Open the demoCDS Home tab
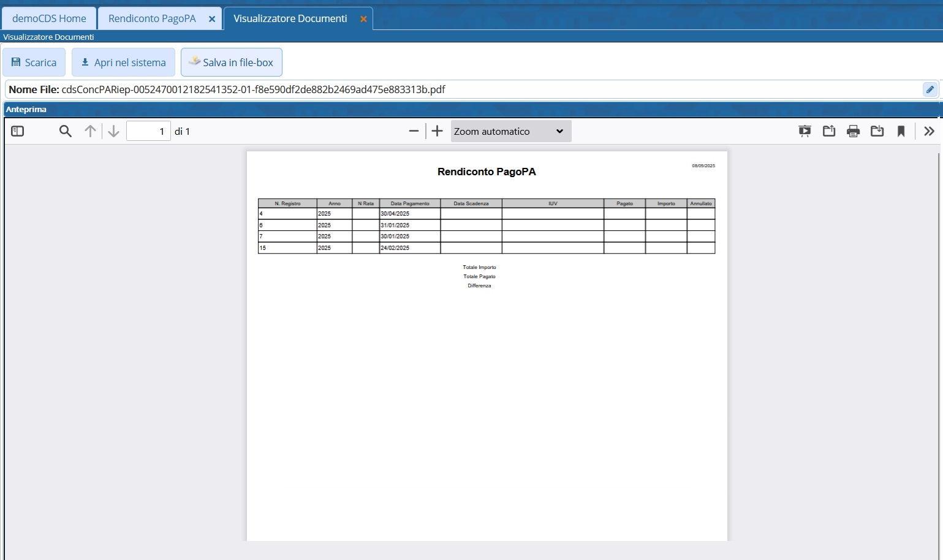 click(x=49, y=18)
